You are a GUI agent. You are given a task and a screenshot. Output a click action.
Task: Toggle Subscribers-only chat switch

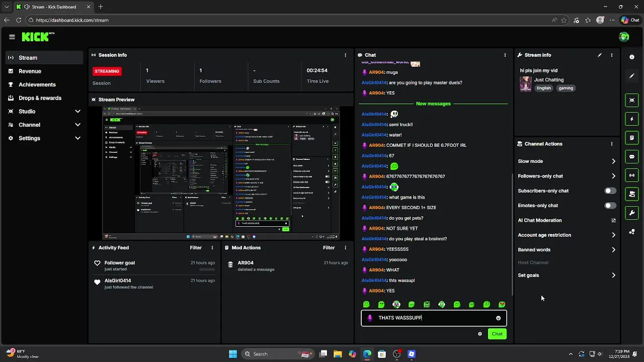click(x=610, y=191)
